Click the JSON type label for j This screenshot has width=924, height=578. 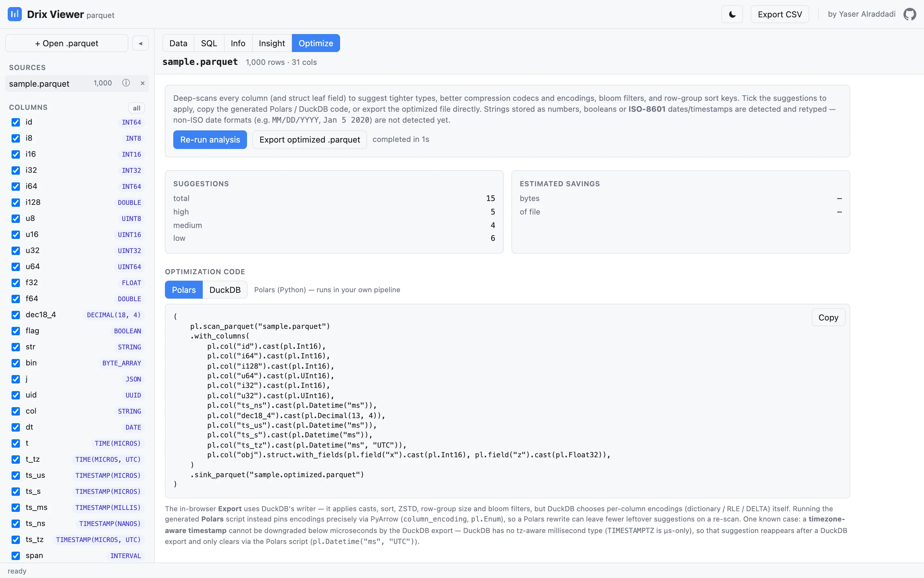(x=133, y=379)
